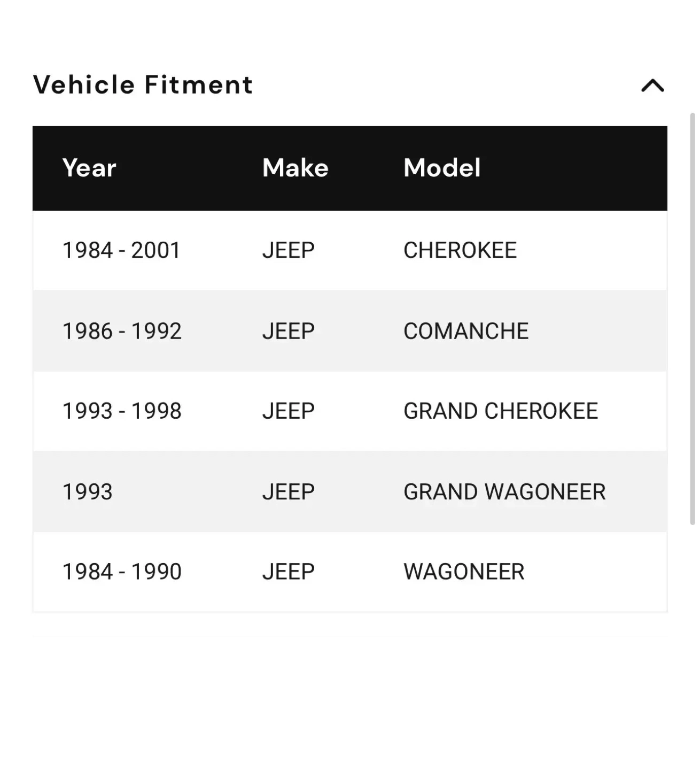700x770 pixels.
Task: Click the Year column header
Action: pyautogui.click(x=89, y=168)
